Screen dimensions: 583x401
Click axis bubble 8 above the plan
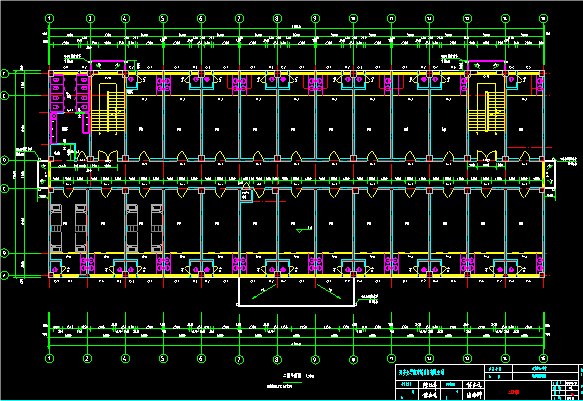[277, 18]
